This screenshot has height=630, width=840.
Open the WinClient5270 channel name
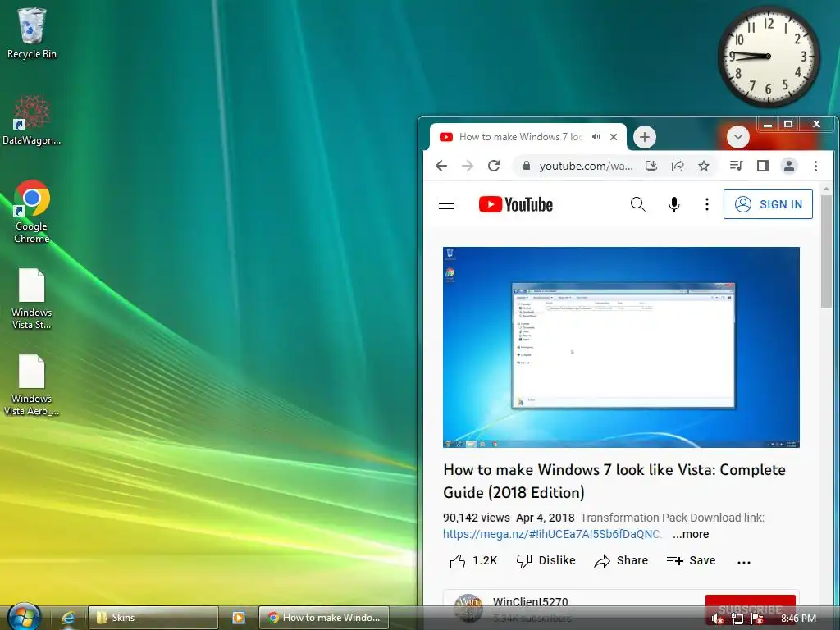(x=531, y=602)
